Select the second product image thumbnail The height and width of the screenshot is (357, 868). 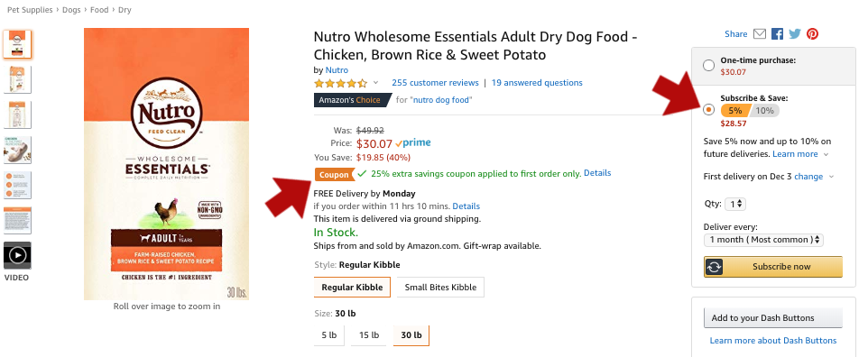pos(18,79)
